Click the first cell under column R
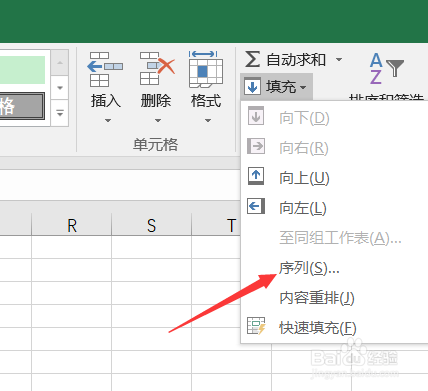The height and width of the screenshot is (391, 428). pos(72,247)
